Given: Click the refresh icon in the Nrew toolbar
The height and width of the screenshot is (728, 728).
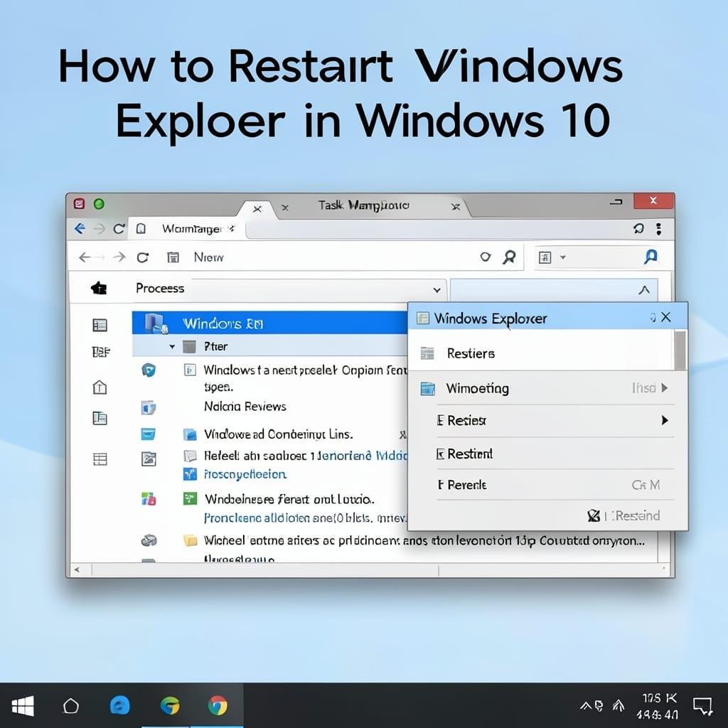Looking at the screenshot, I should tap(143, 257).
